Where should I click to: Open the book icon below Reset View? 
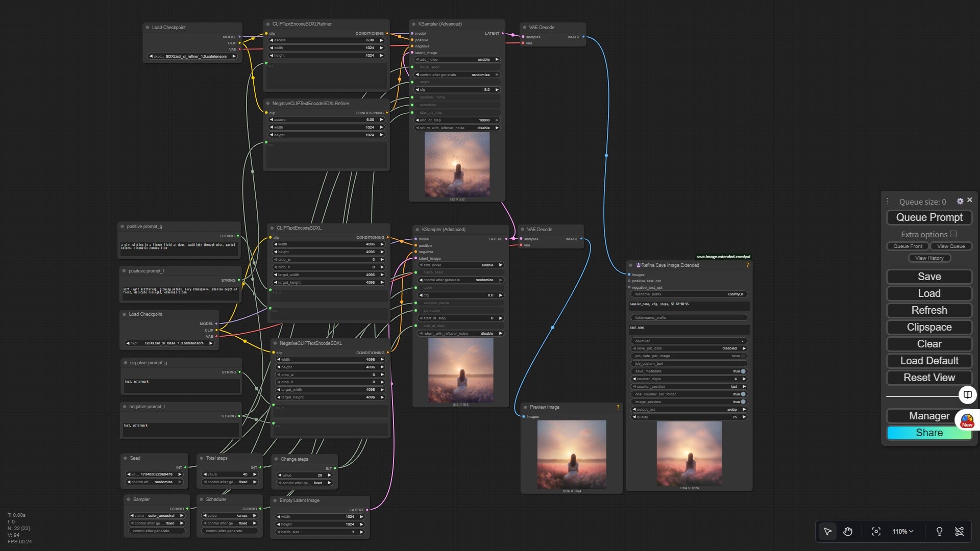(967, 394)
